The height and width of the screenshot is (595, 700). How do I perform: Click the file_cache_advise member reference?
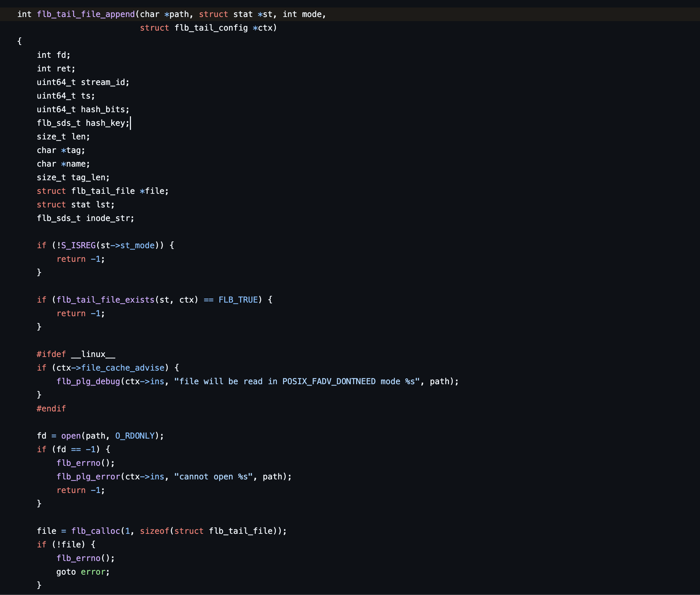(x=123, y=368)
